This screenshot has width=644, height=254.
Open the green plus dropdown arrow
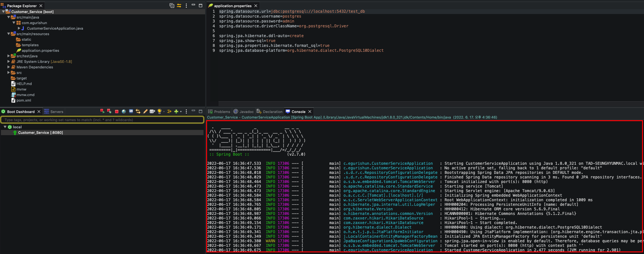click(x=181, y=112)
